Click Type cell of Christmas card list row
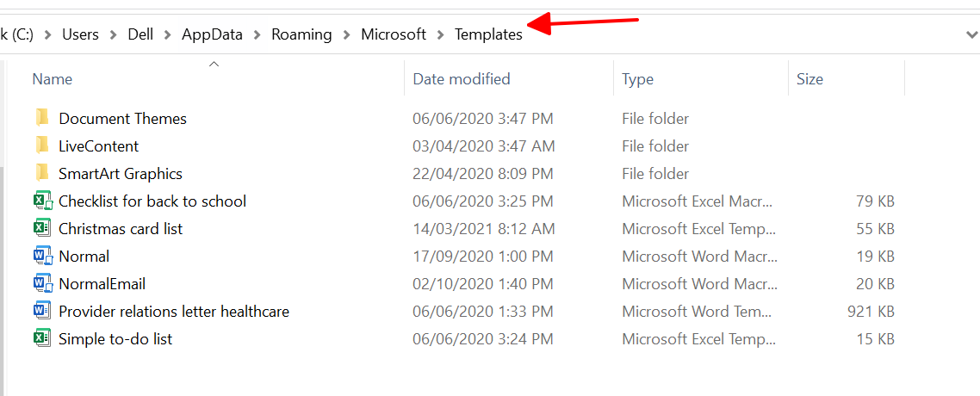 click(699, 229)
